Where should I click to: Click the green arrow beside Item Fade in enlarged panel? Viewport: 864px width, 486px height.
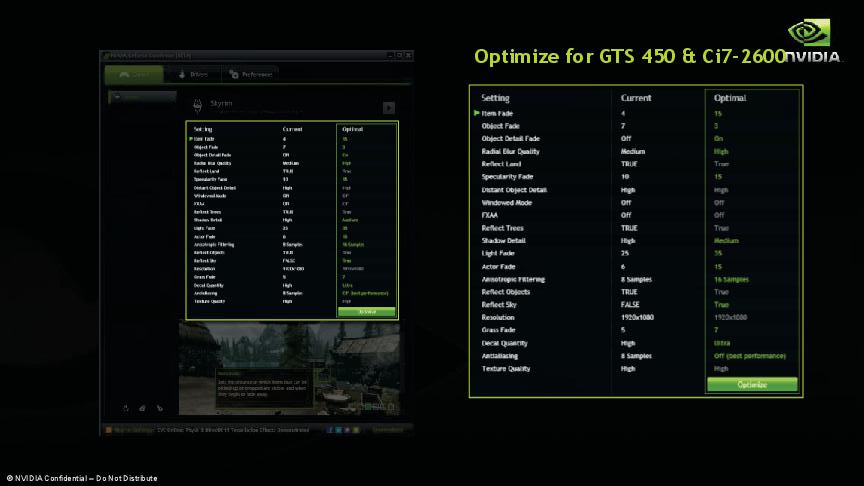[477, 113]
